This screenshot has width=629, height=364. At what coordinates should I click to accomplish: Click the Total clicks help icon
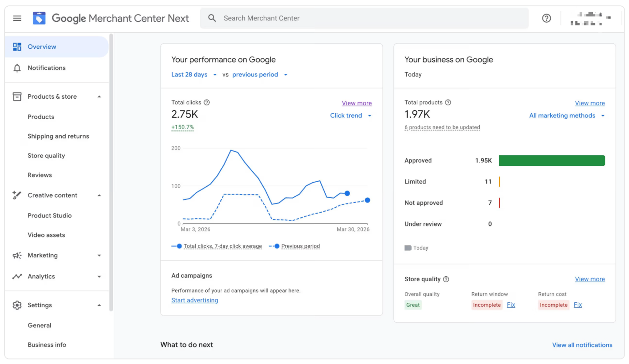click(207, 102)
